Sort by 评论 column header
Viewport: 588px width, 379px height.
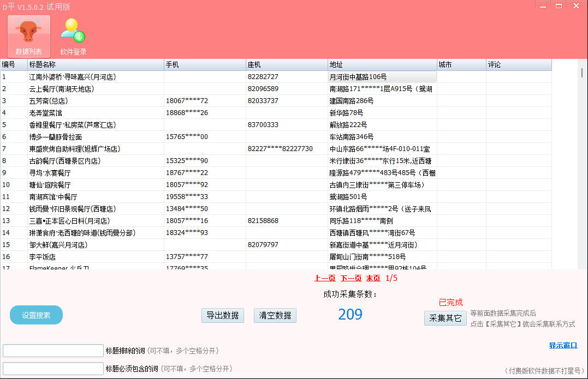[x=519, y=65]
